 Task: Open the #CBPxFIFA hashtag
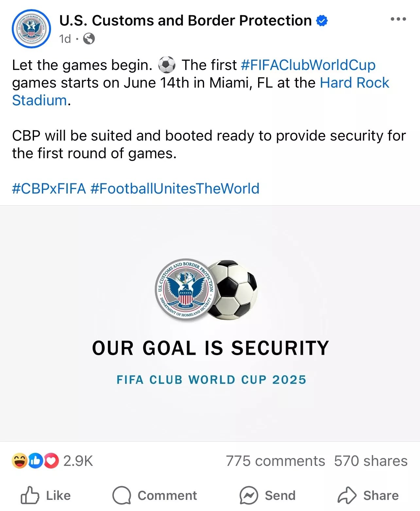click(49, 189)
